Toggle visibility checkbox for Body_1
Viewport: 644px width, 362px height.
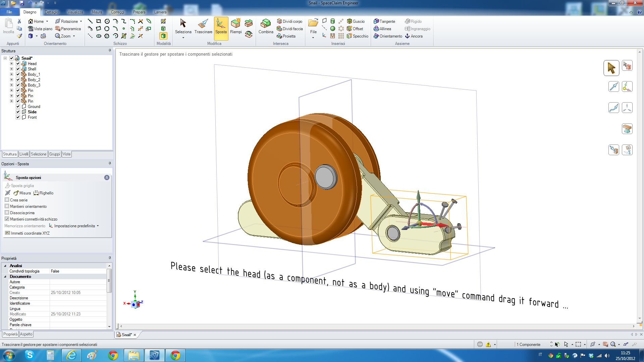[18, 74]
